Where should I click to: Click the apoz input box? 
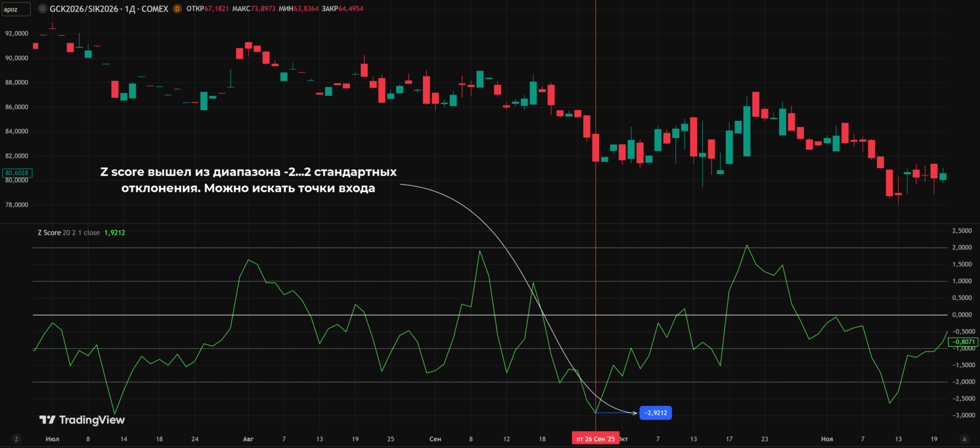pyautogui.click(x=16, y=9)
